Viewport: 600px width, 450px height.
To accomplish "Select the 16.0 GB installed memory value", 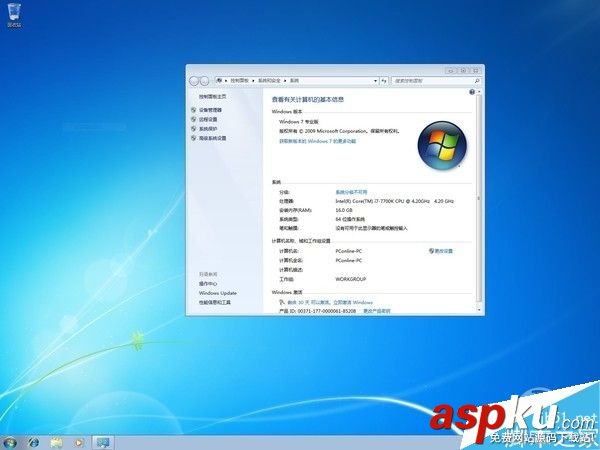I will (344, 210).
